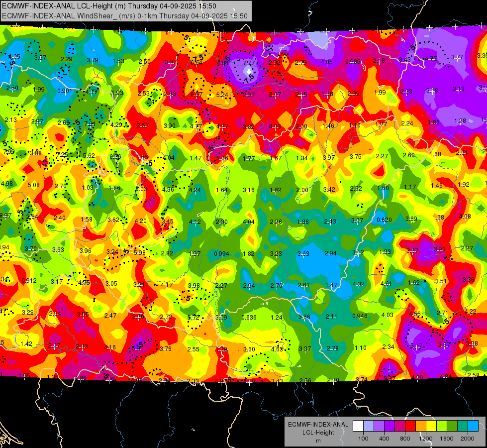Click the wind shear value 2.78
Viewport: 487px width, 448px height.
pos(332,348)
